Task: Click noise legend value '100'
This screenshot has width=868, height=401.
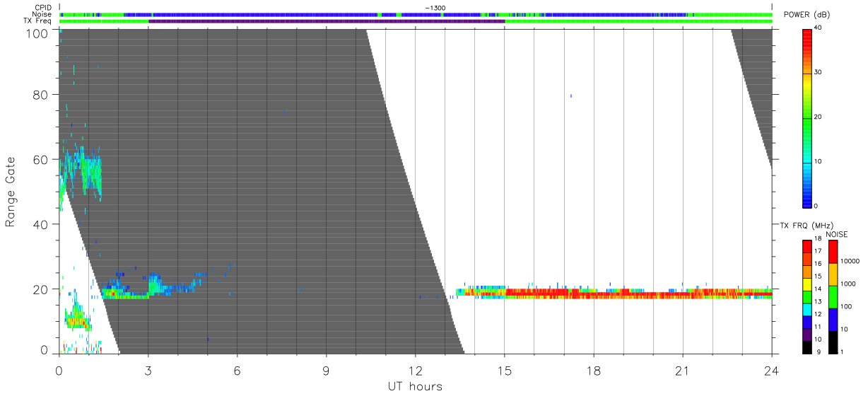Action: (846, 306)
